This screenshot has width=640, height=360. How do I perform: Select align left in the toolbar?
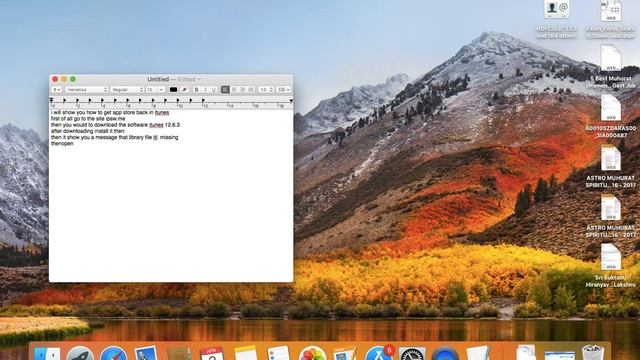(x=225, y=89)
